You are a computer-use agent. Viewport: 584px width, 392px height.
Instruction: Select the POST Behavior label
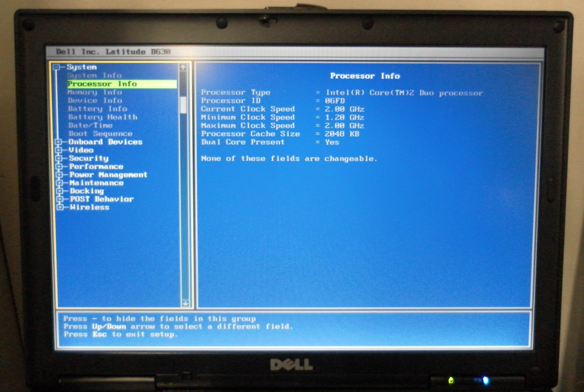[102, 199]
